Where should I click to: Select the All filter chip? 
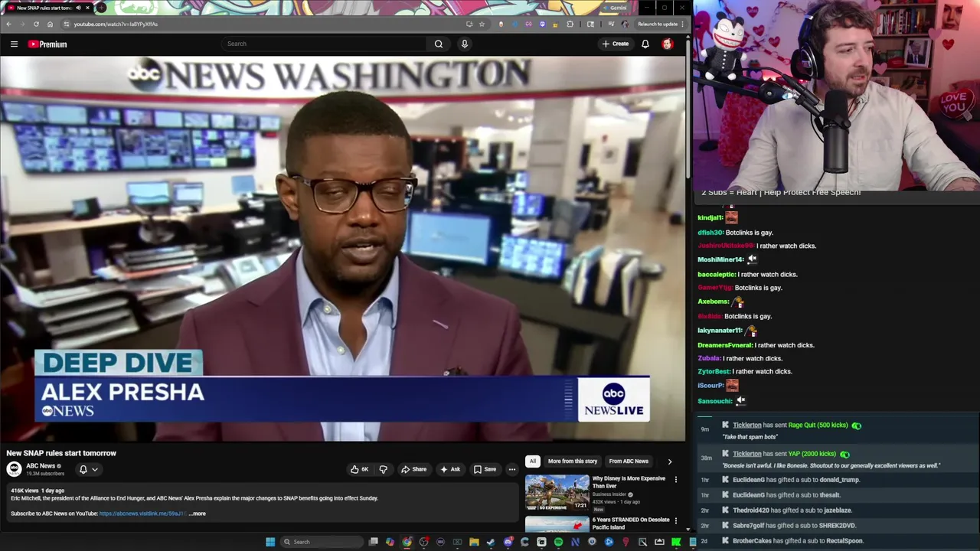[533, 461]
